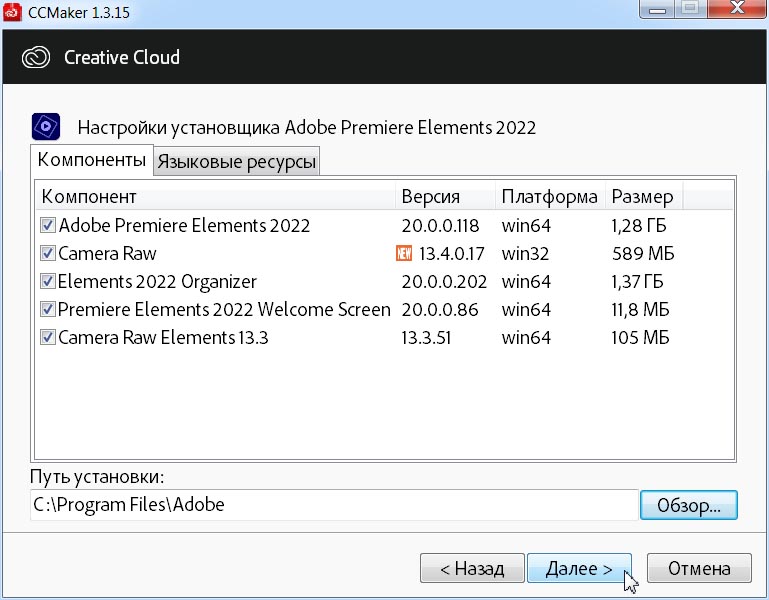This screenshot has height=600, width=769.
Task: Click version value 13.4.0.17
Action: coord(452,254)
